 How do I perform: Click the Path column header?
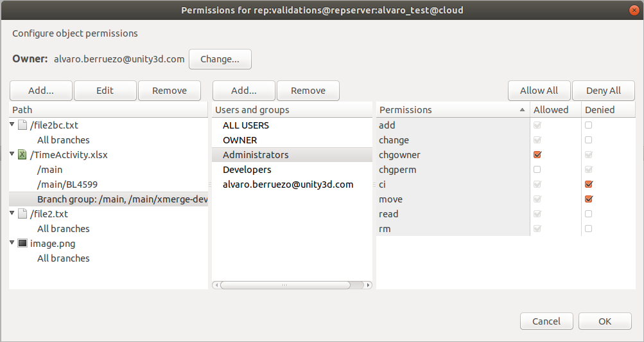[109, 110]
